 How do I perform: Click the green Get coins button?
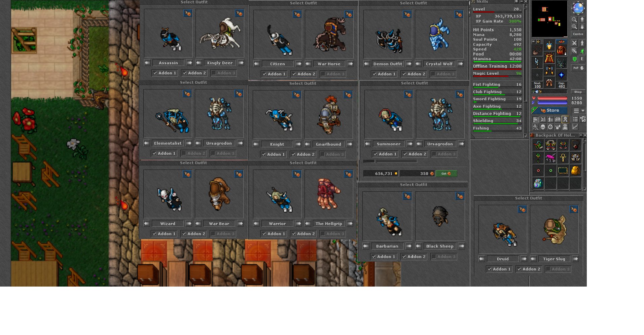[446, 174]
